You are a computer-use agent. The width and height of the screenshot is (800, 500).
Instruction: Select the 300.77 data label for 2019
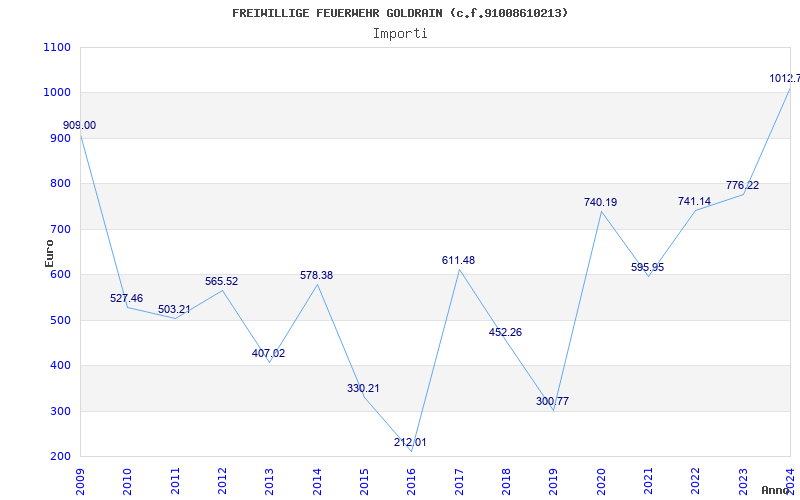[x=552, y=401]
